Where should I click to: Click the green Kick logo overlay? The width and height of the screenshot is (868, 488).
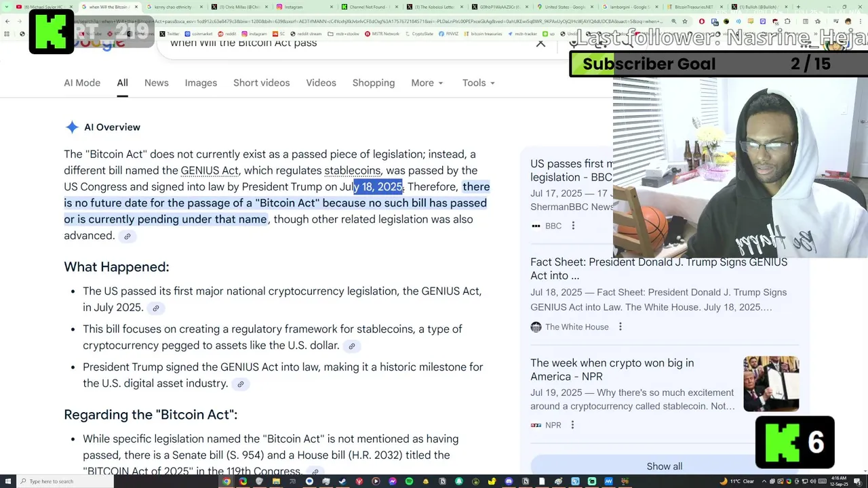coord(52,32)
